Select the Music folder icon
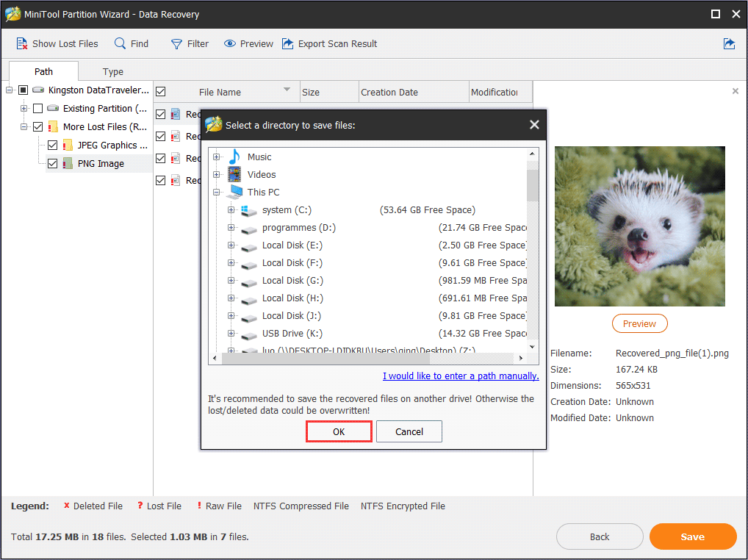This screenshot has width=748, height=560. click(x=234, y=157)
